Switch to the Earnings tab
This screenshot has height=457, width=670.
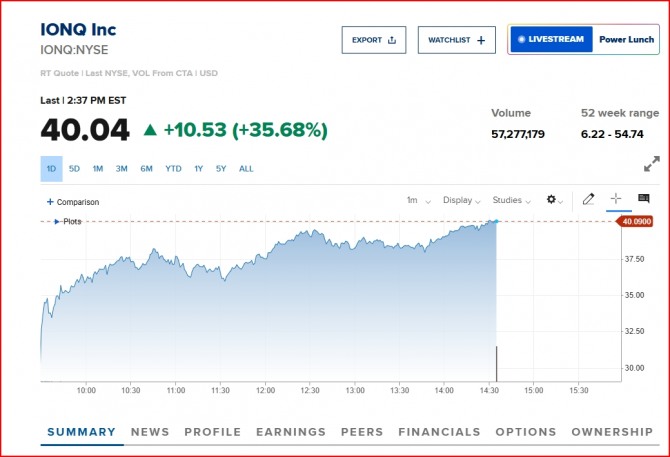pos(291,432)
